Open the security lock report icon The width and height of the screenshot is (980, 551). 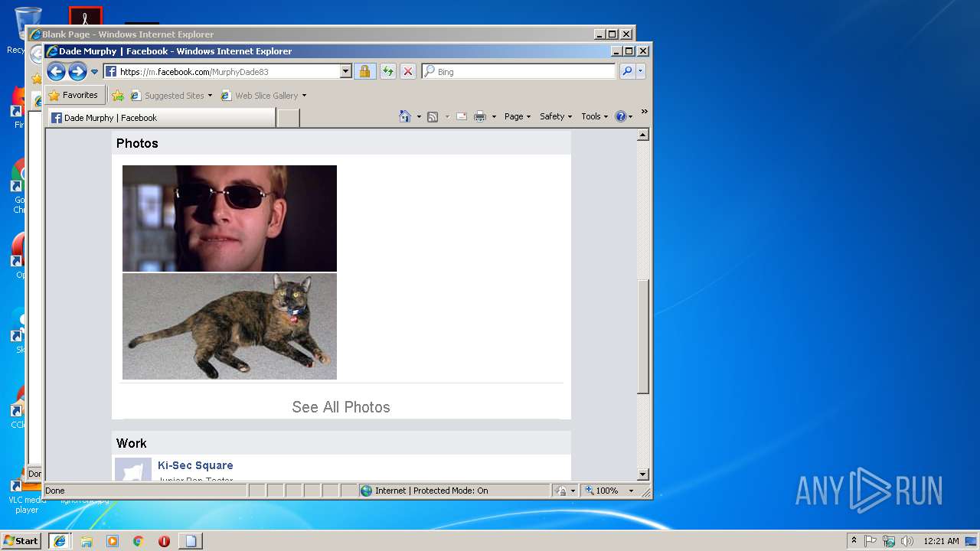[x=364, y=71]
